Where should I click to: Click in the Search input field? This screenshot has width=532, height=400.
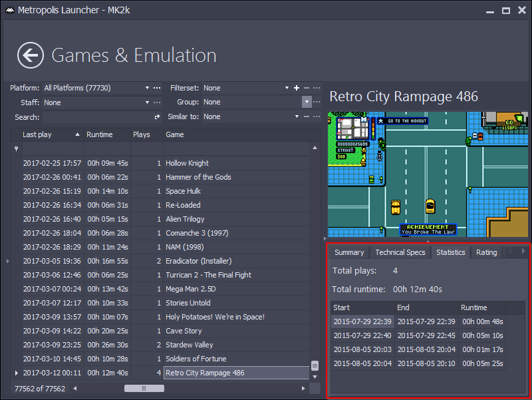(98, 117)
